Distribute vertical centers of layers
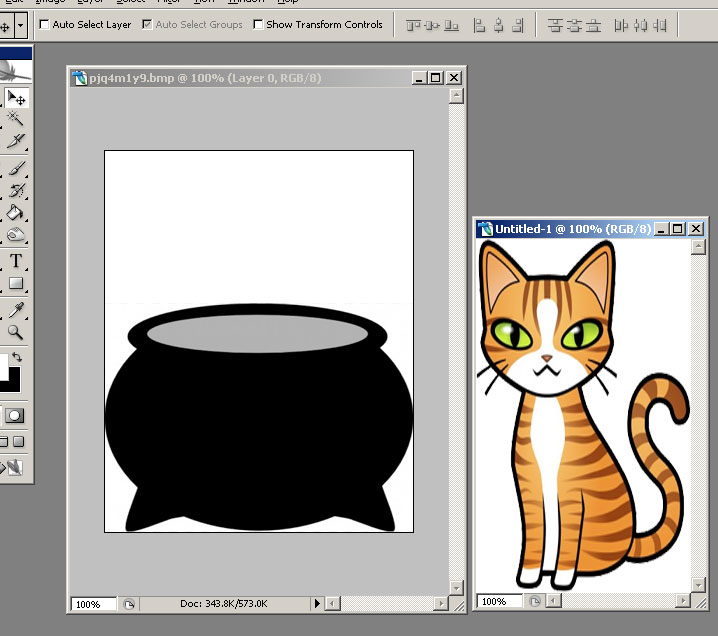 pos(574,25)
